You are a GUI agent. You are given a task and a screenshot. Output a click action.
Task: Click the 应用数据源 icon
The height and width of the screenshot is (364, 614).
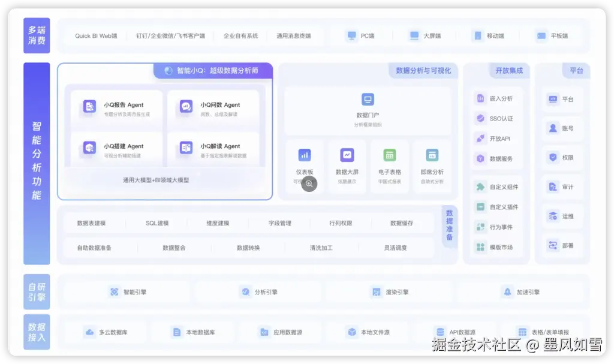264,332
